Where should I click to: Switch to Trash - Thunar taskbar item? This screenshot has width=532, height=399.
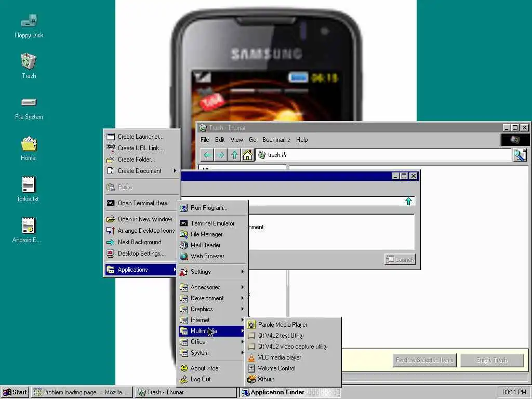[x=186, y=392]
